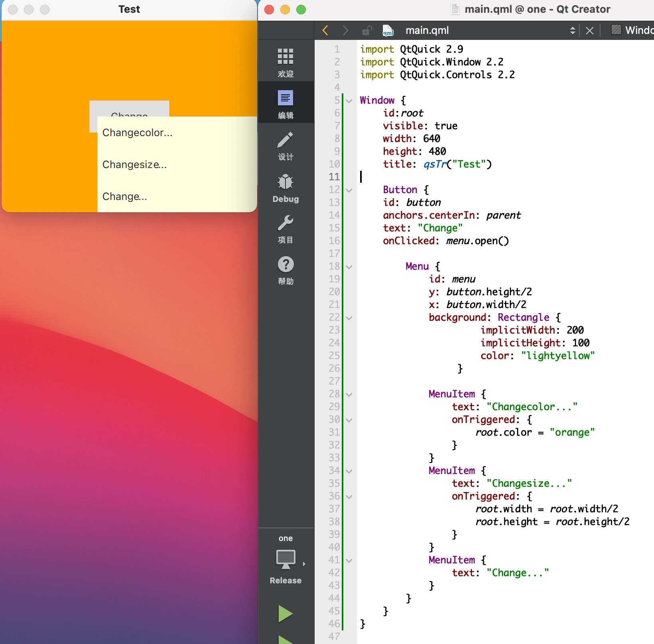Image resolution: width=654 pixels, height=644 pixels.
Task: Collapse the Window block fold marker at line 5
Action: pos(349,101)
